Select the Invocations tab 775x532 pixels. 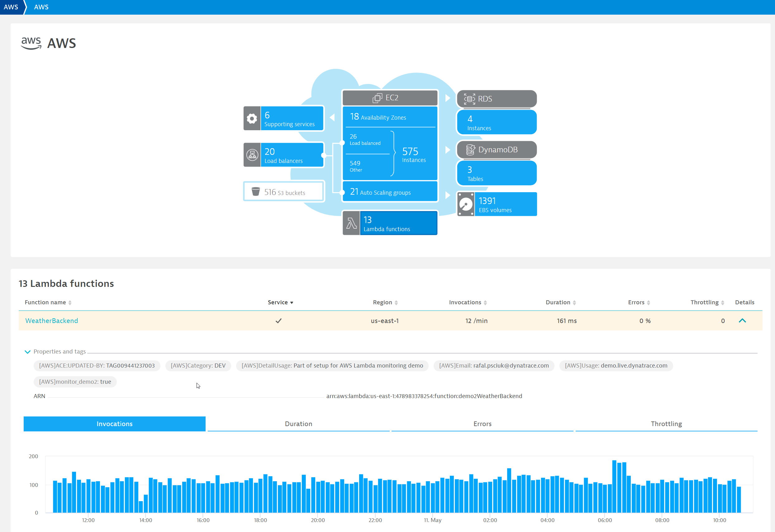(x=114, y=423)
